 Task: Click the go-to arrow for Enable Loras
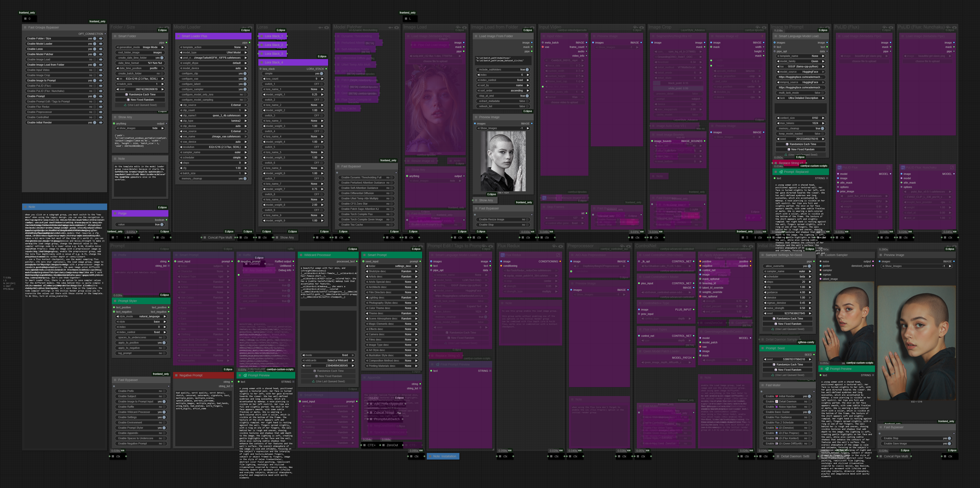(101, 49)
